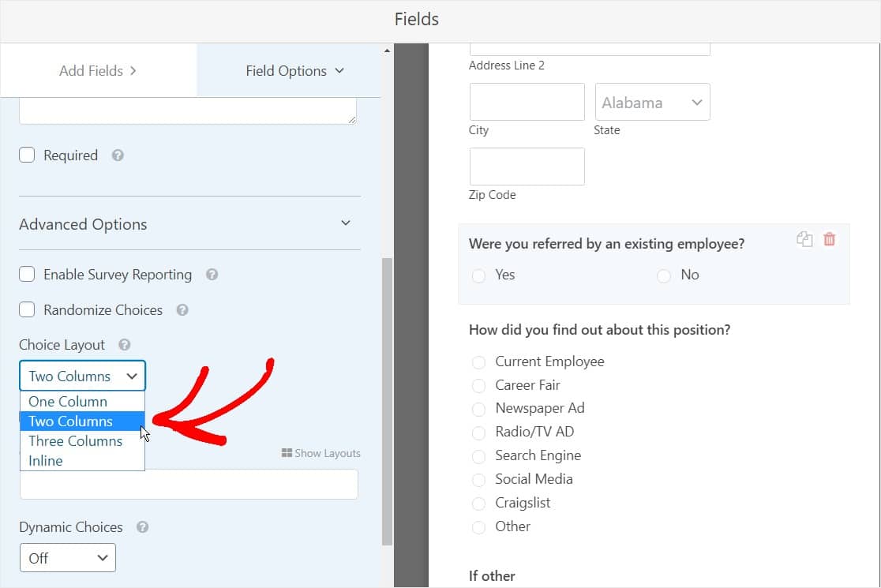Click help icon next to Dynamic Choices
Viewport: 881px width, 588px height.
(x=142, y=527)
